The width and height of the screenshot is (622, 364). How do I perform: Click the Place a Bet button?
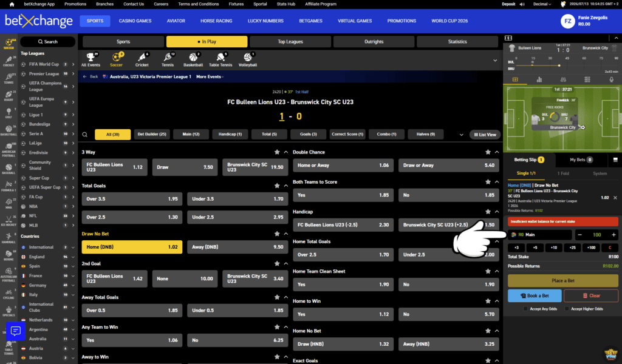pos(563,280)
